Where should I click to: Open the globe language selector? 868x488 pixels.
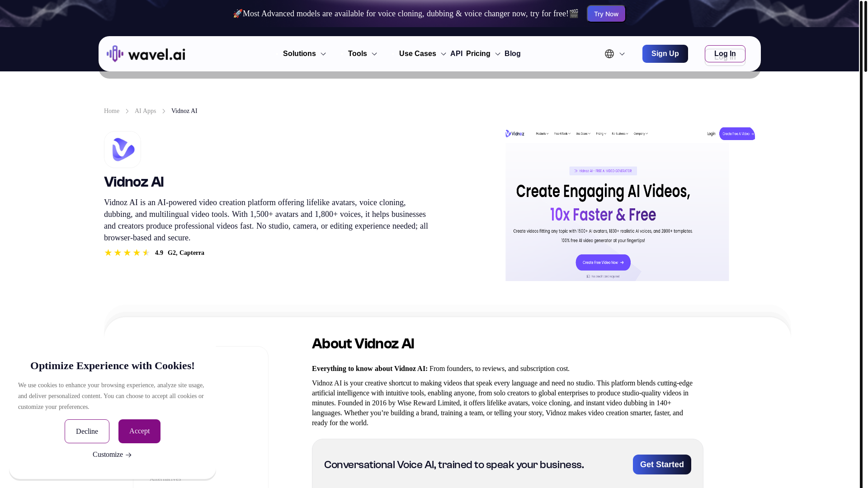click(609, 54)
